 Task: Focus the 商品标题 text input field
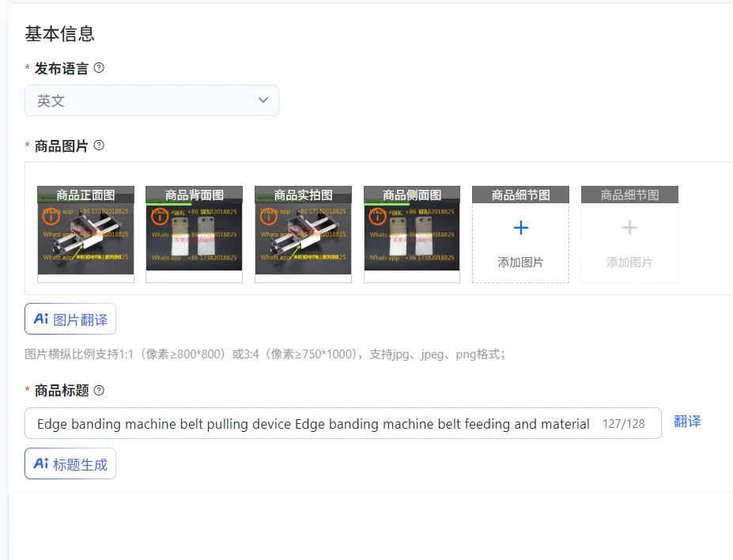click(x=342, y=423)
